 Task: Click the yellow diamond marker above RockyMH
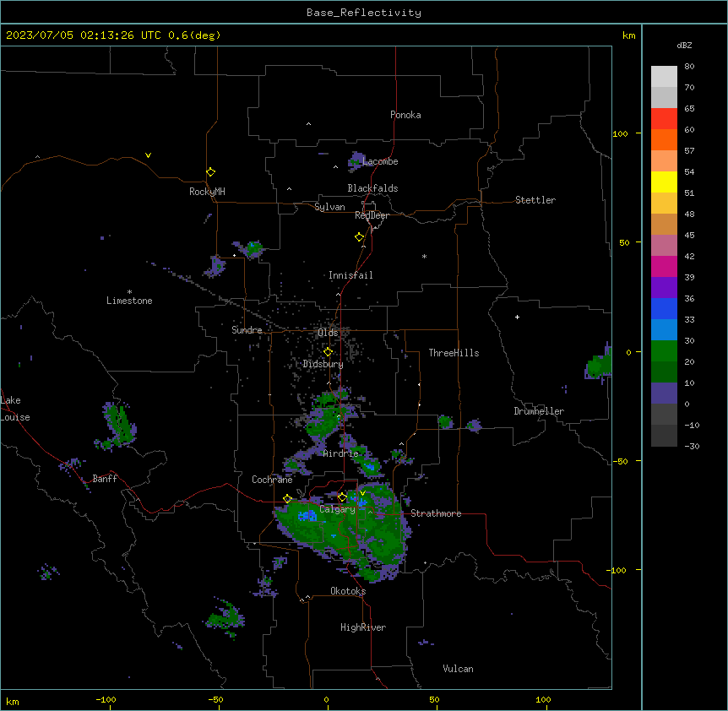tap(211, 172)
